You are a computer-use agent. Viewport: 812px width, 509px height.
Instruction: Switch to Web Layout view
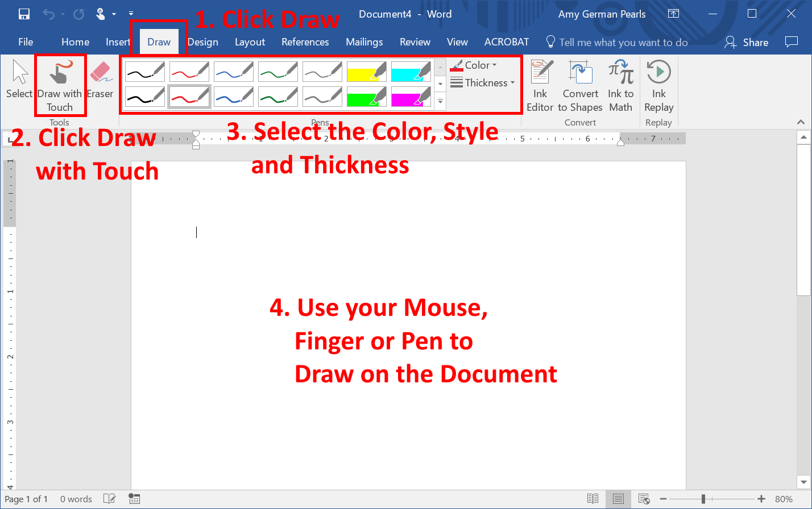(x=644, y=498)
